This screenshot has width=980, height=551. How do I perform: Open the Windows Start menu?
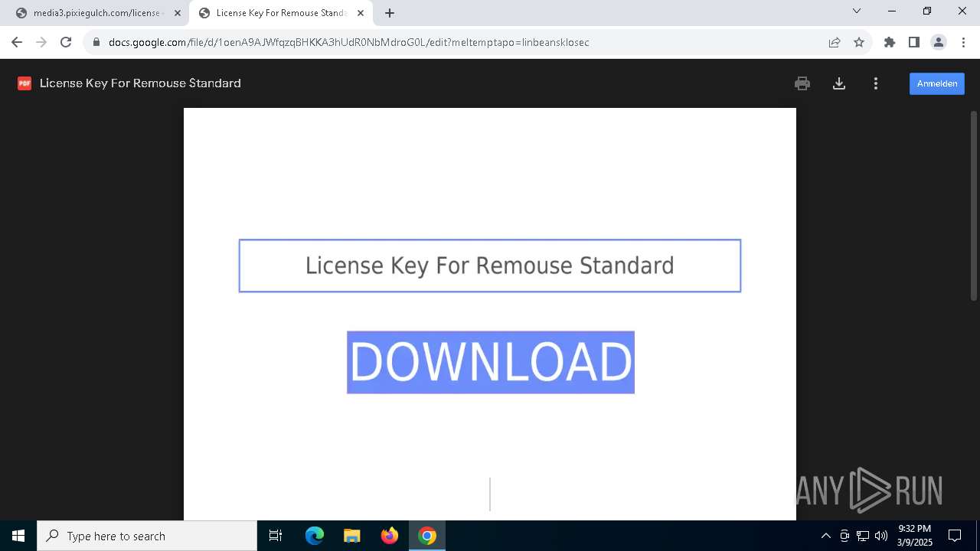pos(18,536)
